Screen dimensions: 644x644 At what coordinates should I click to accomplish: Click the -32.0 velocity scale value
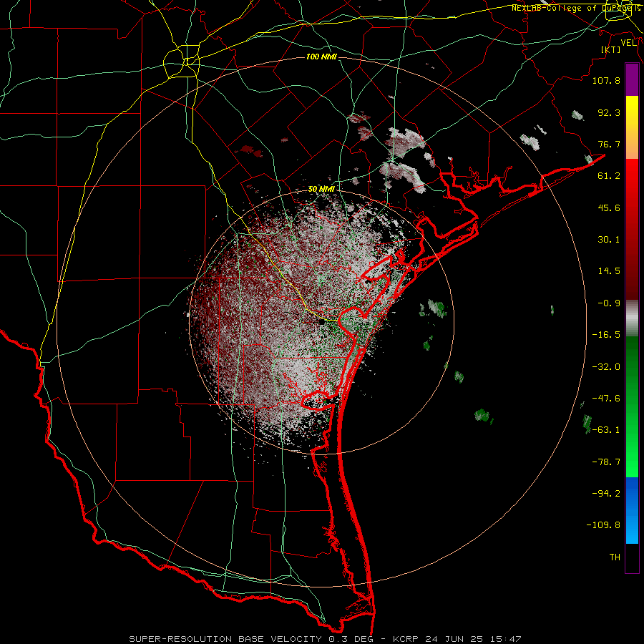click(606, 367)
